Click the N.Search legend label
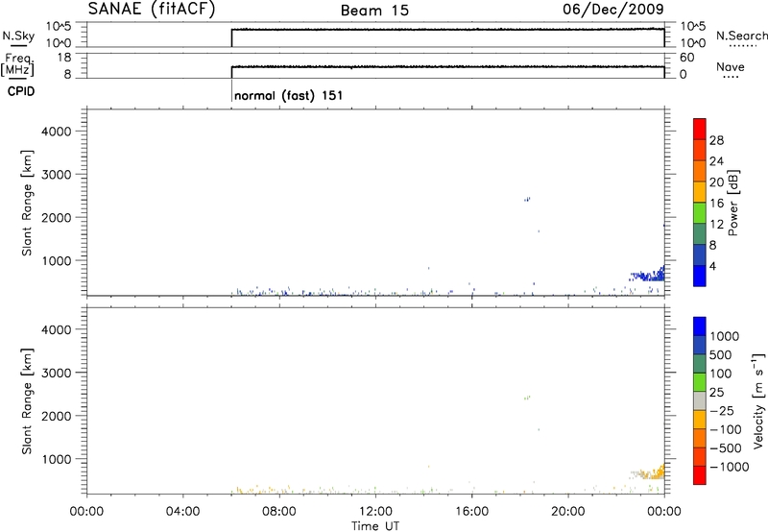 click(741, 36)
